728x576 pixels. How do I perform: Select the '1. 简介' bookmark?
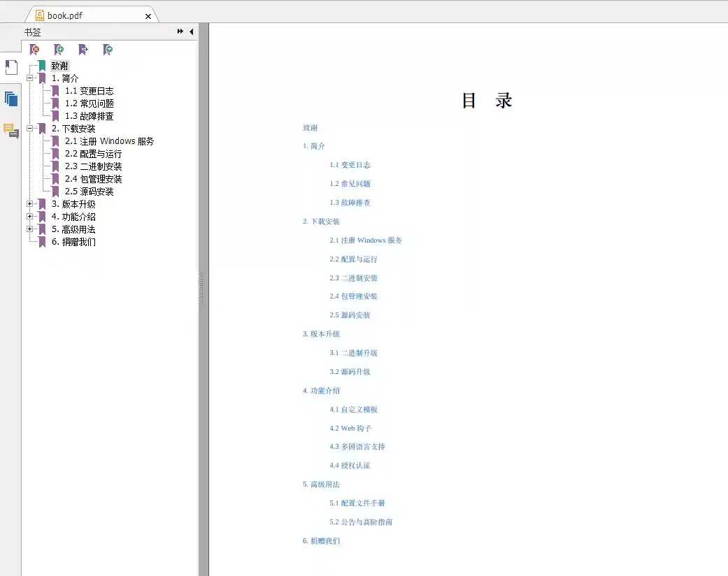click(64, 78)
